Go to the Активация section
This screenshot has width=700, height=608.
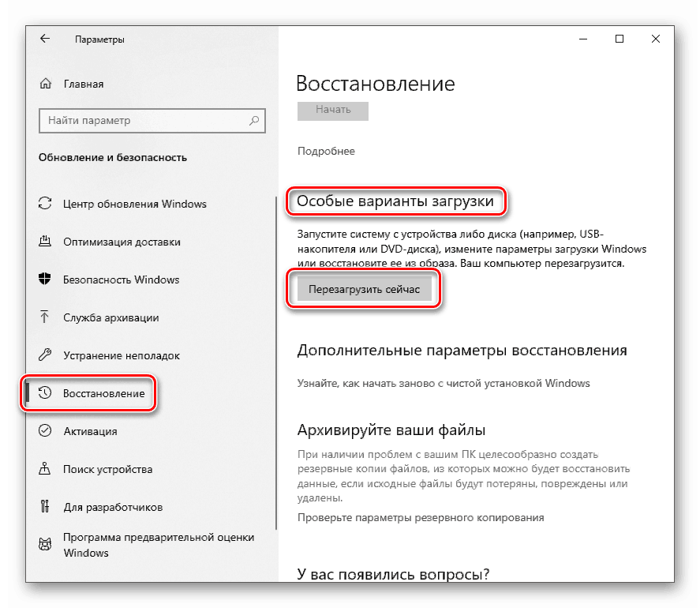point(90,432)
